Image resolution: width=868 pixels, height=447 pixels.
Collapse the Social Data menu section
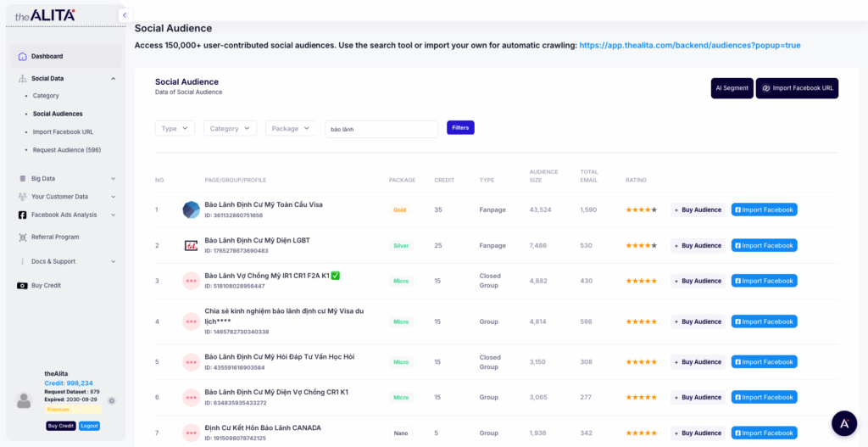click(113, 79)
